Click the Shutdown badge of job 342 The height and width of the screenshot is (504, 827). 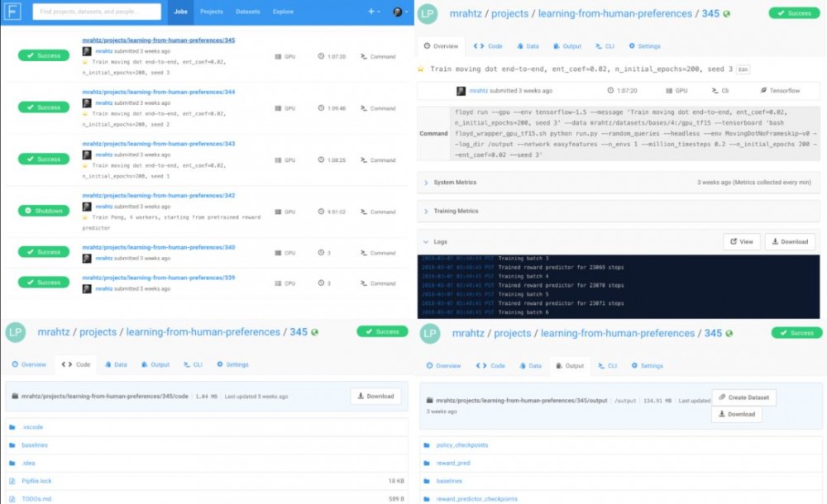pos(44,211)
